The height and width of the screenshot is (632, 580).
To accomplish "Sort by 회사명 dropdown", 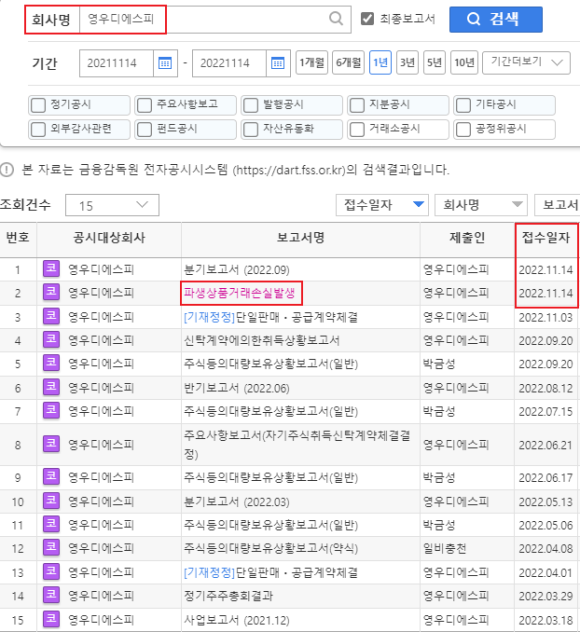I will 481,205.
